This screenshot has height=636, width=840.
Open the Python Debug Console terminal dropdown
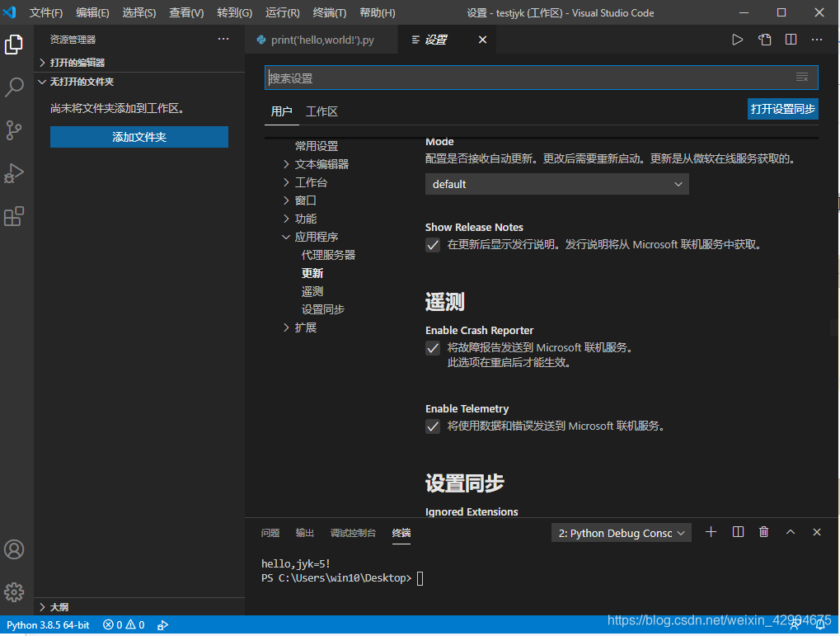[622, 533]
